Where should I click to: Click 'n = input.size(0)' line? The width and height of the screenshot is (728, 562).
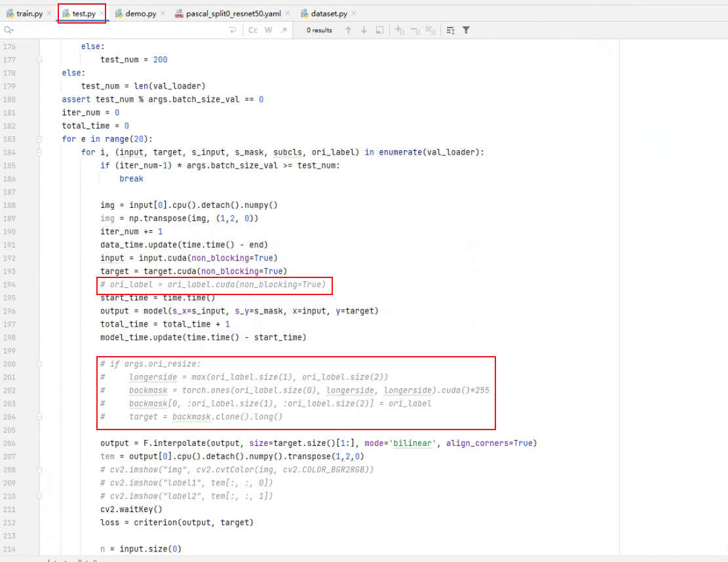[x=141, y=549]
